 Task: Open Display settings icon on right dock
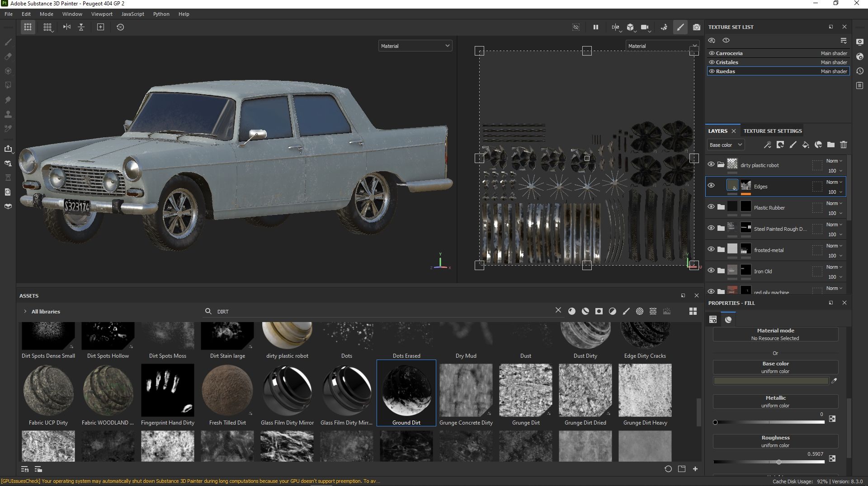[860, 42]
